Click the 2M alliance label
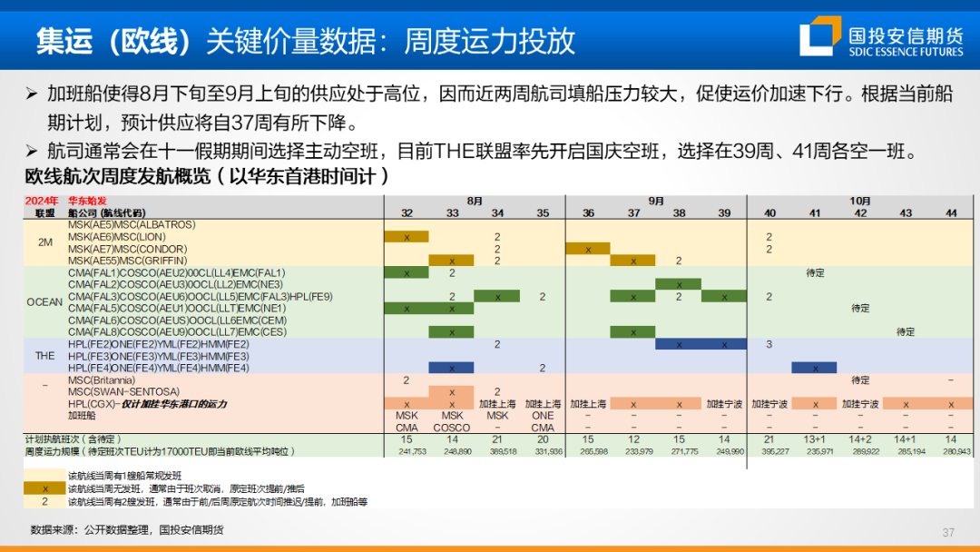The height and width of the screenshot is (552, 980). (x=45, y=242)
